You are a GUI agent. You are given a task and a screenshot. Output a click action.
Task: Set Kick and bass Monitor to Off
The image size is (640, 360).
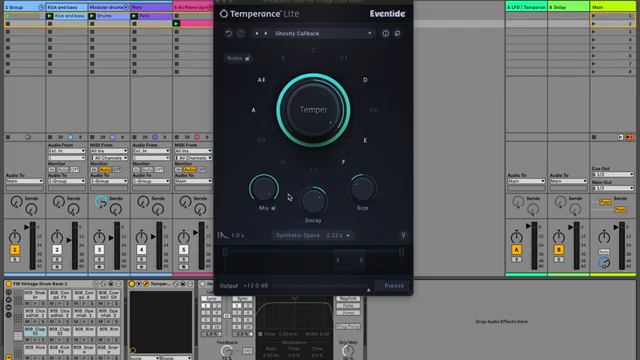(x=75, y=169)
